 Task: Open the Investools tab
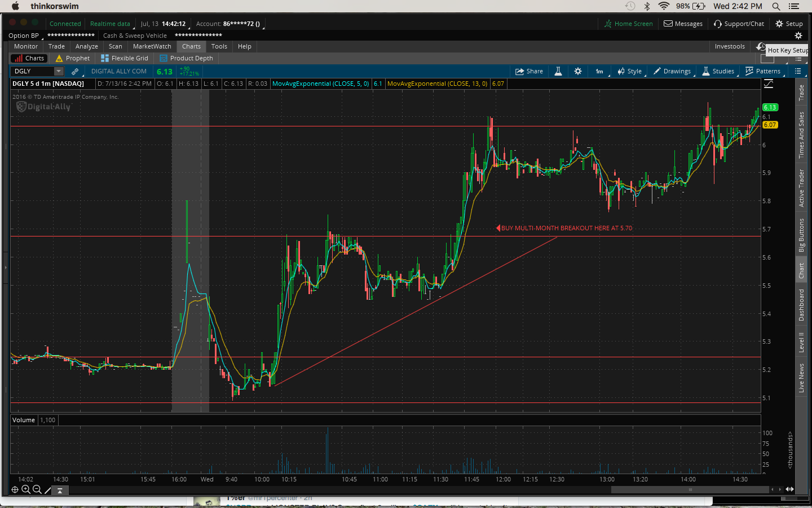(x=730, y=46)
